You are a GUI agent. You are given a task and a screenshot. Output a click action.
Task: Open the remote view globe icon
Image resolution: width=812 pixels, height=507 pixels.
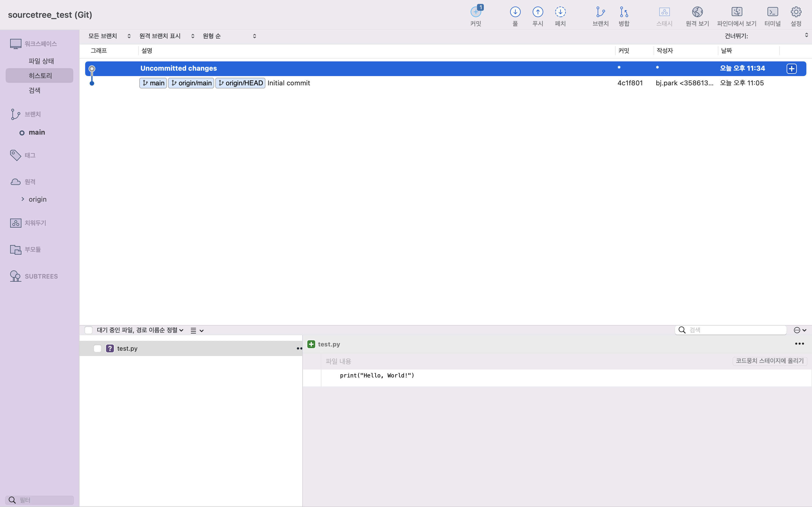tap(697, 12)
